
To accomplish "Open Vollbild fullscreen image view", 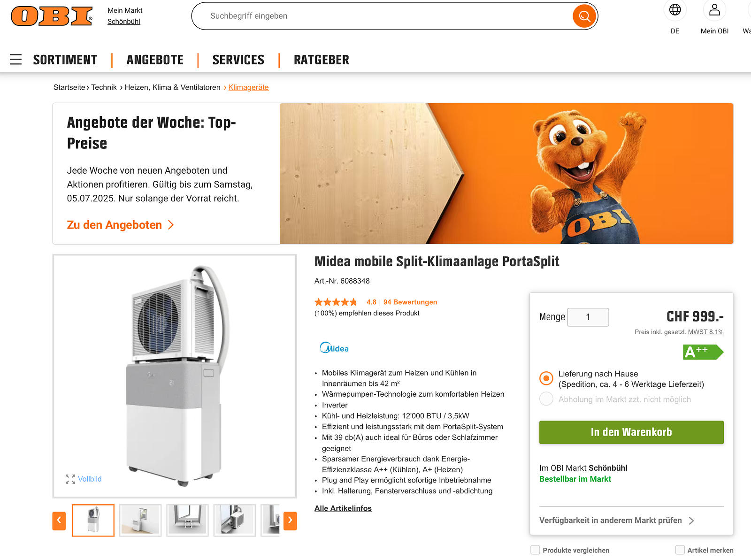I will [x=84, y=479].
